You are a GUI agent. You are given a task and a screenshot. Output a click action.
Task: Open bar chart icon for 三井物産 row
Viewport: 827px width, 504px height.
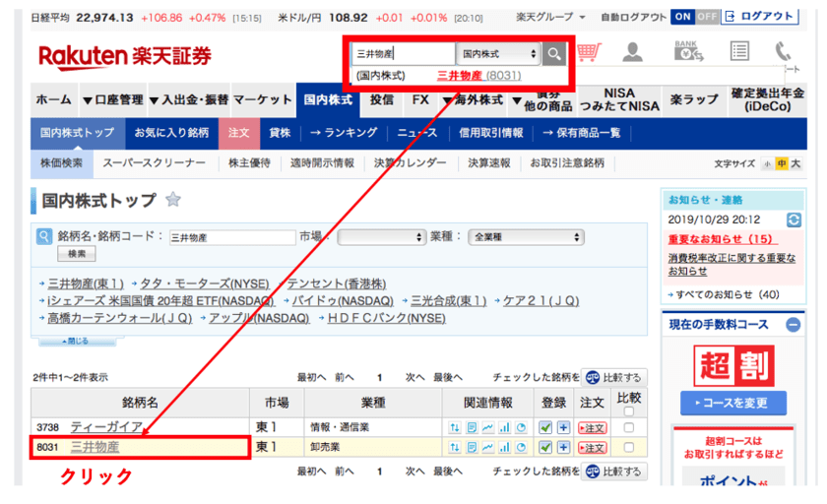click(505, 447)
